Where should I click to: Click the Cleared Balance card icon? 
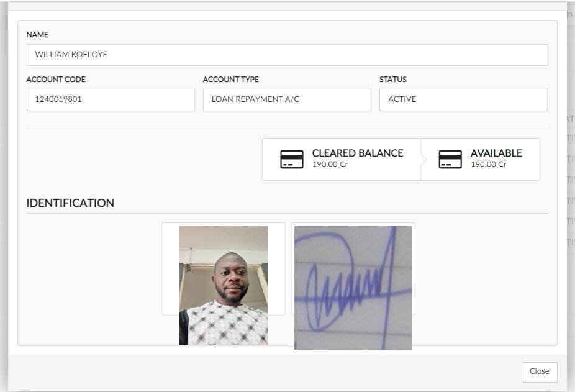point(291,159)
